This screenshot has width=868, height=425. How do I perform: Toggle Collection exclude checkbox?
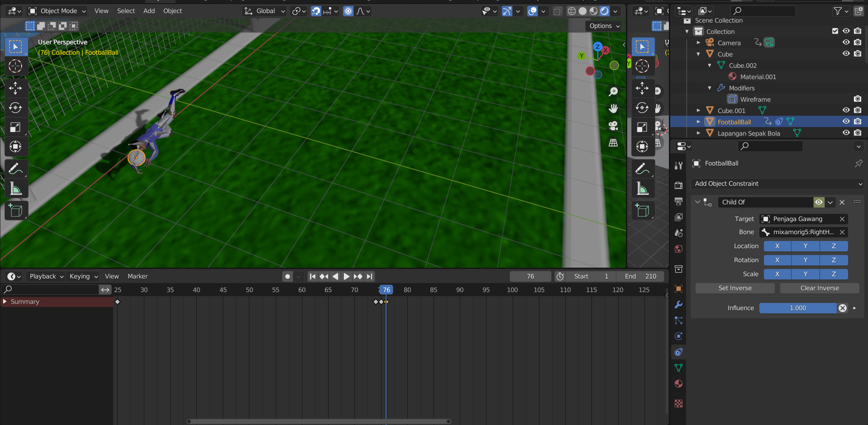coord(835,31)
